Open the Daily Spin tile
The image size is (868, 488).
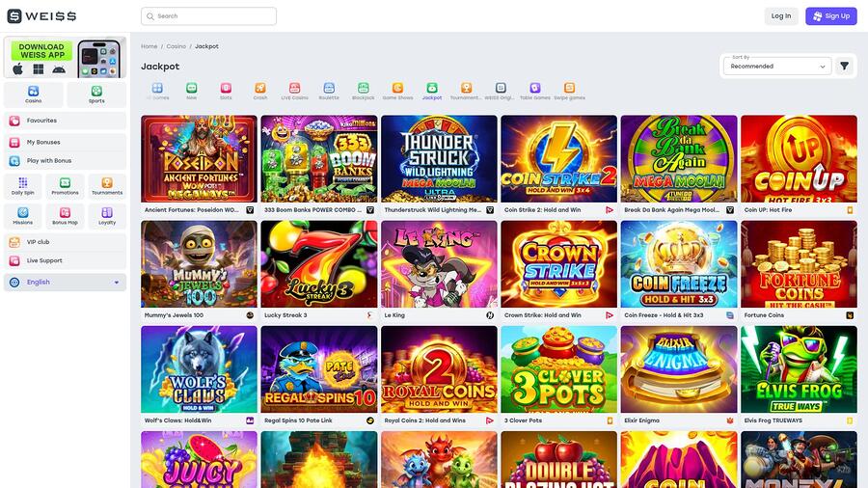click(x=23, y=186)
